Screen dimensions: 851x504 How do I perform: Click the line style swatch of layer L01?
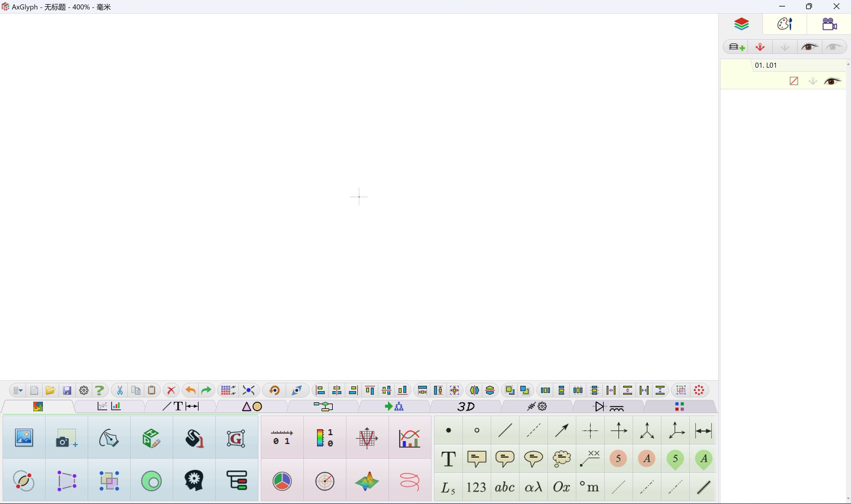pos(794,81)
